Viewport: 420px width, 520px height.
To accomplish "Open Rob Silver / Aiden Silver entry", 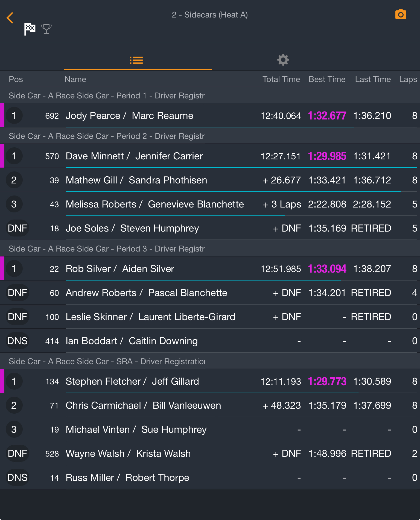I will click(x=210, y=269).
